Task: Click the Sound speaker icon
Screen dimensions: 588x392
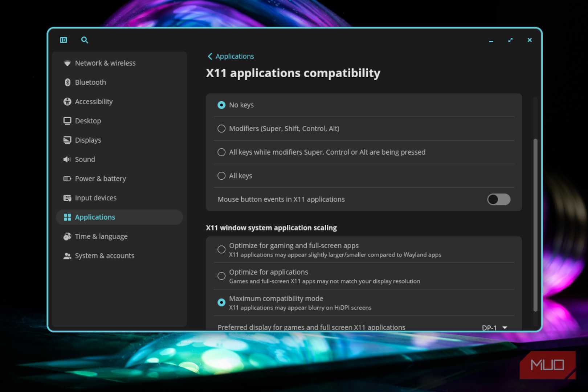Action: coord(67,159)
